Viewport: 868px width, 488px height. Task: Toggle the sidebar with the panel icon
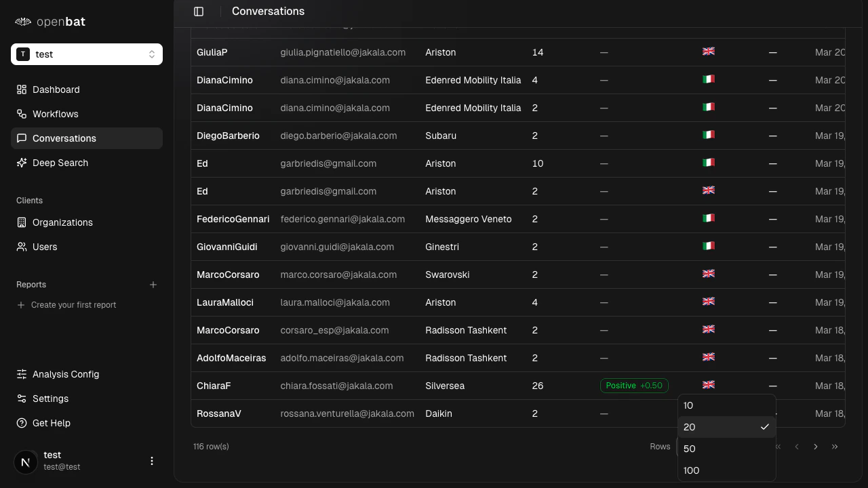tap(199, 11)
